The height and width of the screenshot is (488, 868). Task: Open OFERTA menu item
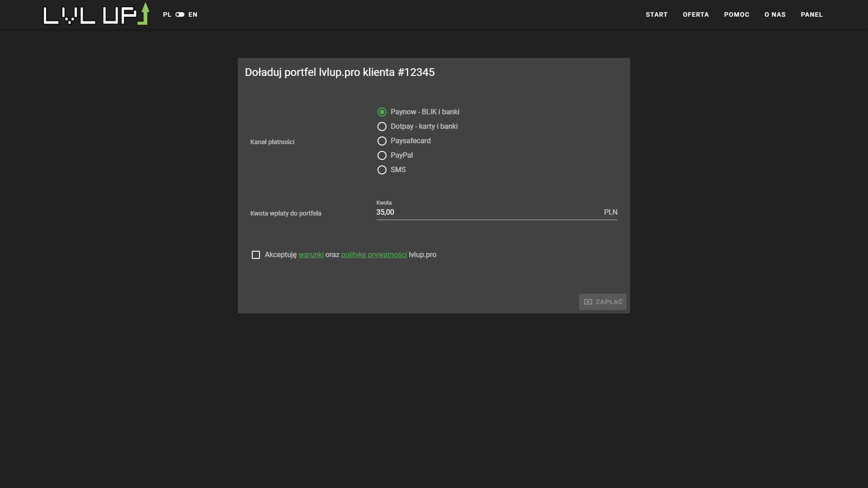[x=696, y=14]
